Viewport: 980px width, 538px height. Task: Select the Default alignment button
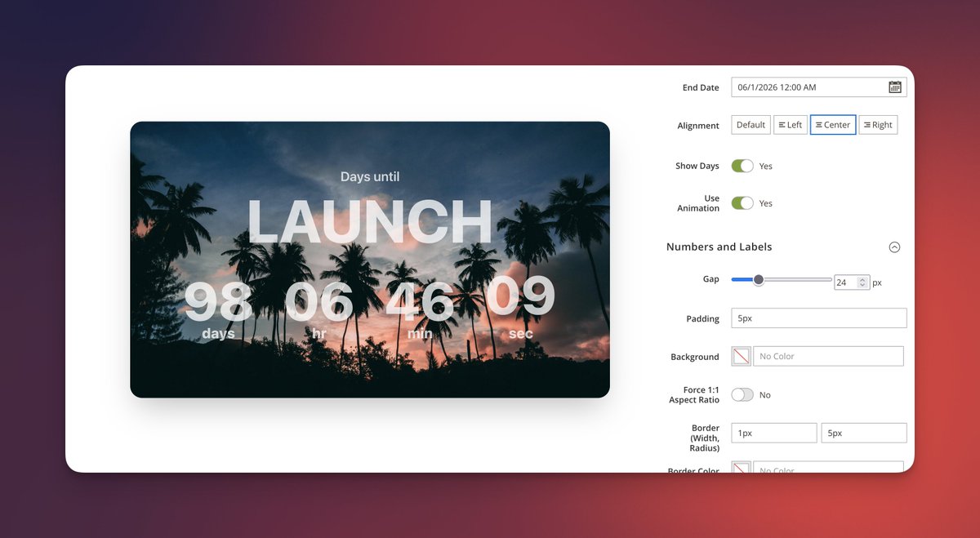pos(751,125)
